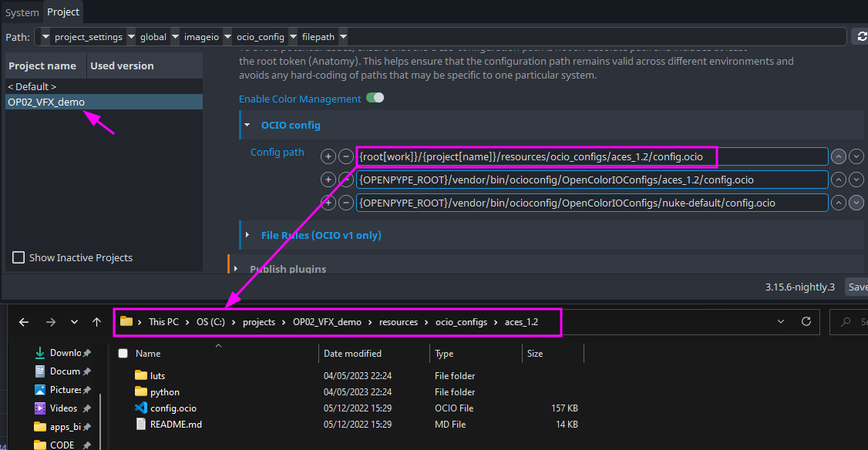Screen dimensions: 868x450
Task: Select the < Default > project
Action: pos(32,87)
